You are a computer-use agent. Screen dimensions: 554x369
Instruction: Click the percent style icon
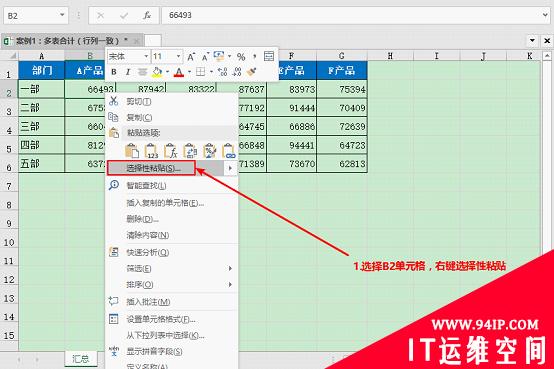[241, 57]
